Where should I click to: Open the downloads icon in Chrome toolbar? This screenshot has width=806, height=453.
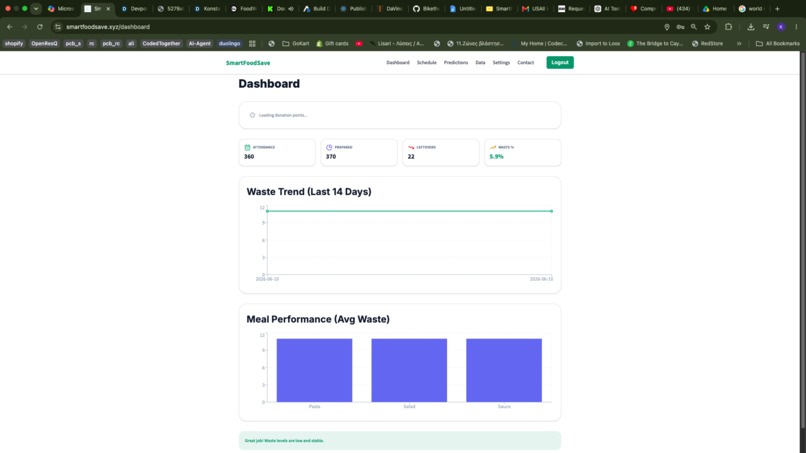pyautogui.click(x=750, y=27)
